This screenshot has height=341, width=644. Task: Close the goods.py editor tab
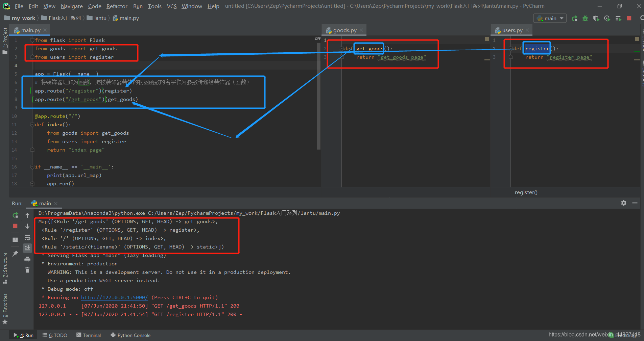[361, 30]
